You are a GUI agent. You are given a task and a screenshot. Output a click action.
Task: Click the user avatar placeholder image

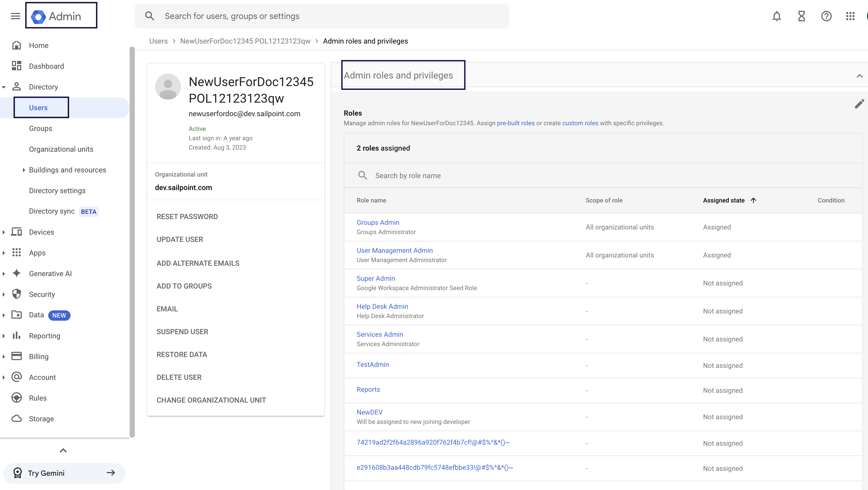[168, 87]
